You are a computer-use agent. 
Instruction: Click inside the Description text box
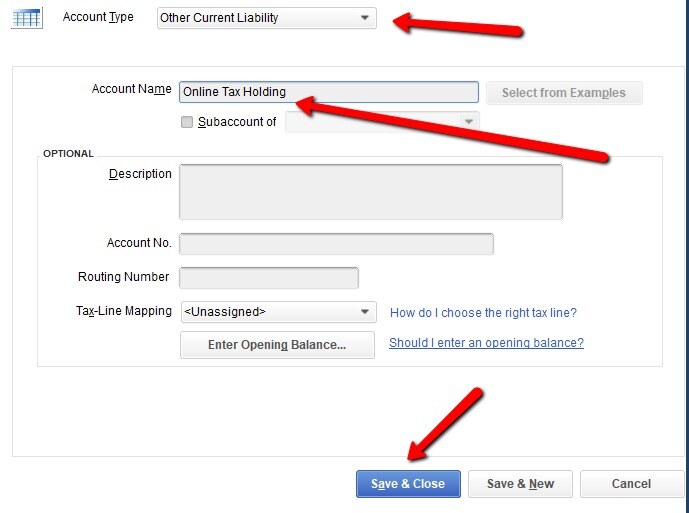point(371,192)
